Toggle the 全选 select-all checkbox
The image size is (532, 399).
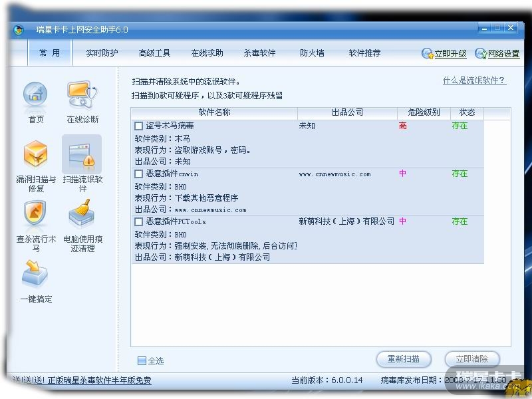pos(142,360)
